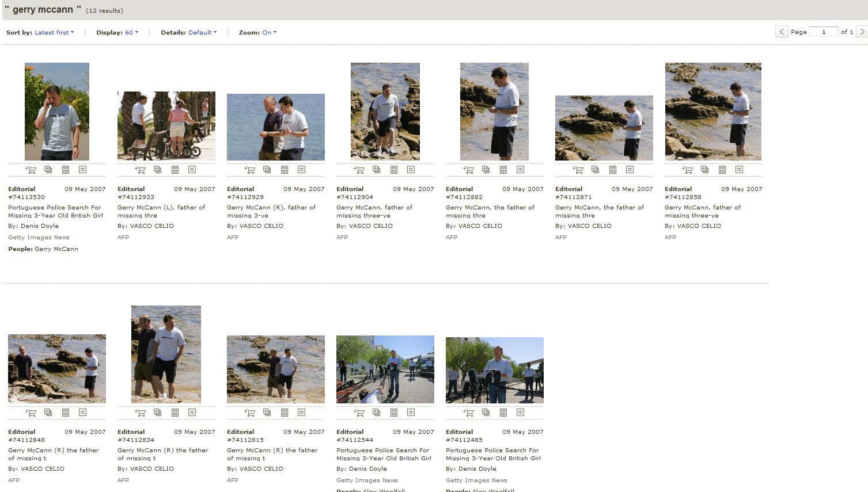Image resolution: width=868 pixels, height=492 pixels.
Task: Find similar images for #74112485
Action: (521, 413)
